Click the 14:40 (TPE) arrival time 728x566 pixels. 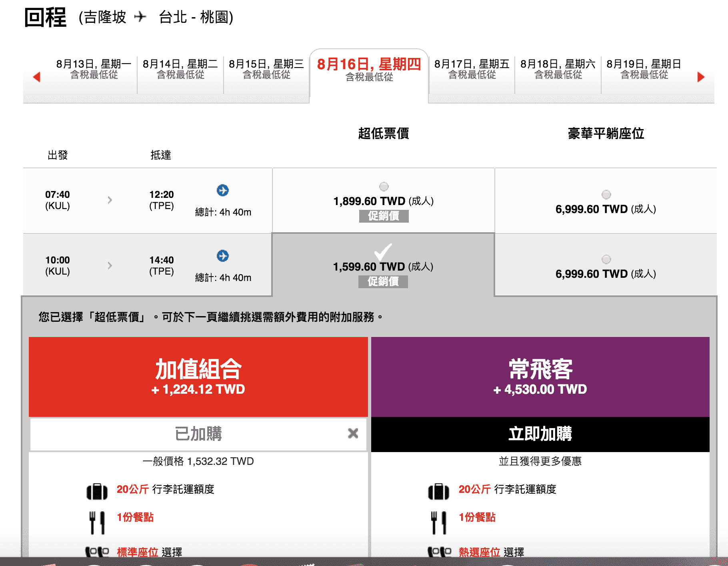pyautogui.click(x=162, y=265)
